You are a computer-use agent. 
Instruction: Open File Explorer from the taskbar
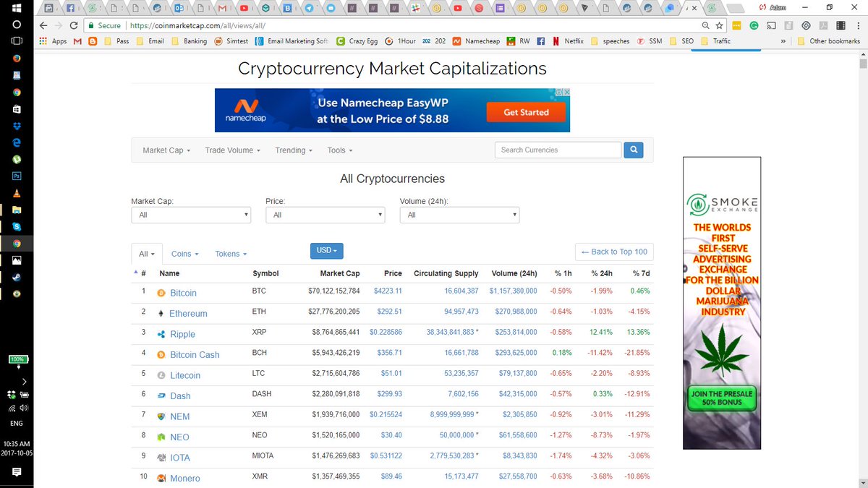click(x=16, y=210)
